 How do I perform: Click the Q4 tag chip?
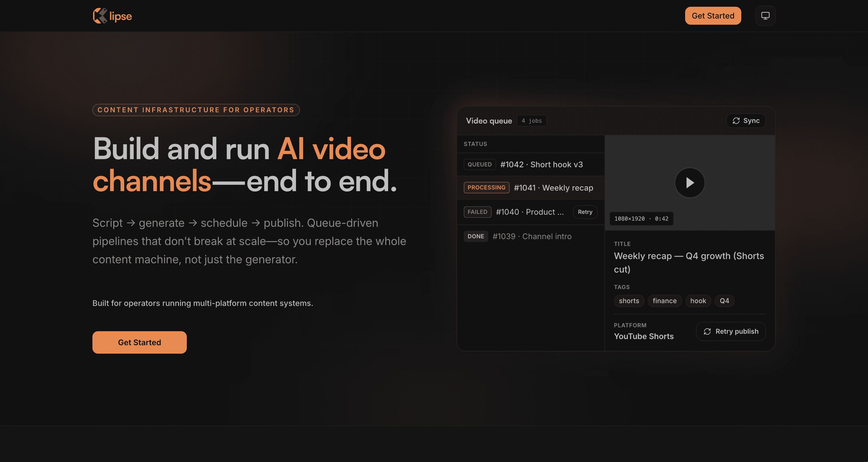click(x=724, y=301)
